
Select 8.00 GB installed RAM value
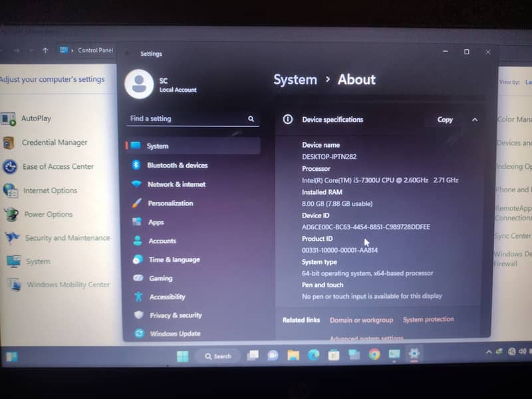pos(337,203)
